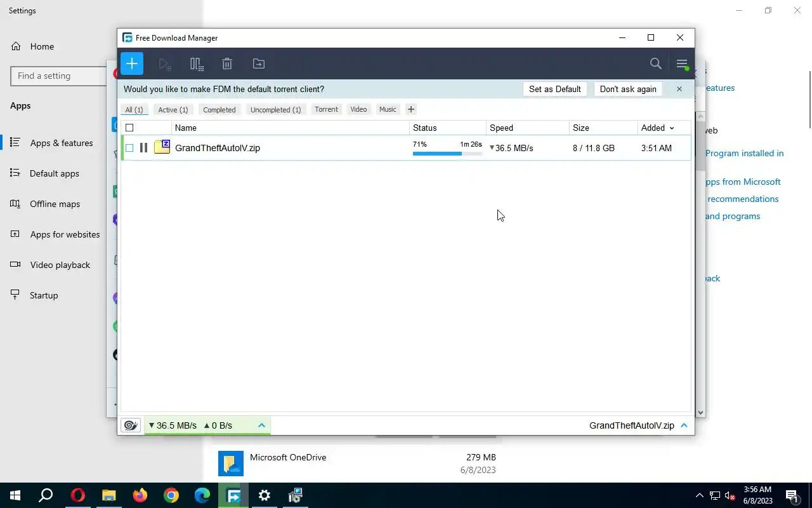Open taskbar search magnifier
This screenshot has height=508, width=812.
46,495
